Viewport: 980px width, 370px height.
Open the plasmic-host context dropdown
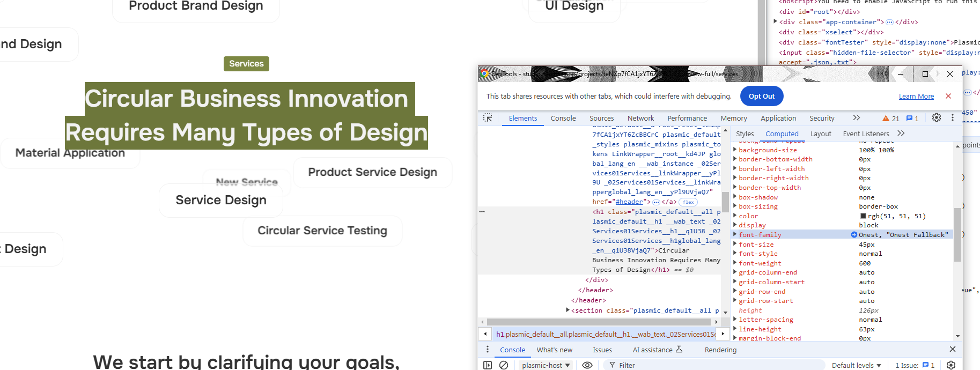546,365
